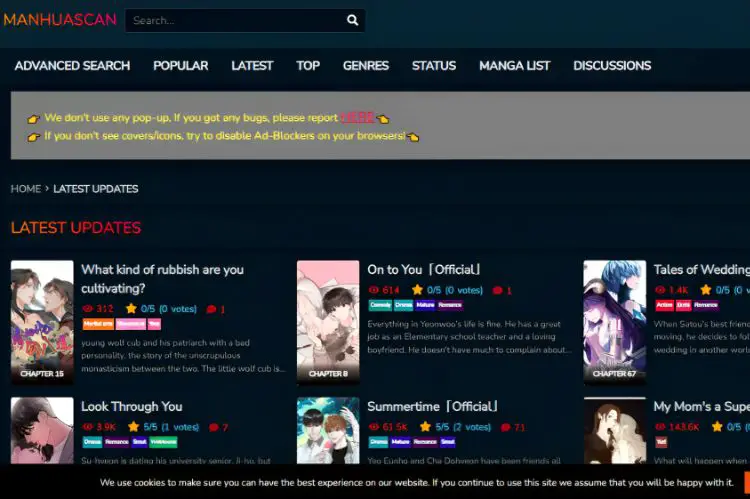Open On to You cover with CHAPTER 8
This screenshot has width=750, height=499.
point(328,322)
